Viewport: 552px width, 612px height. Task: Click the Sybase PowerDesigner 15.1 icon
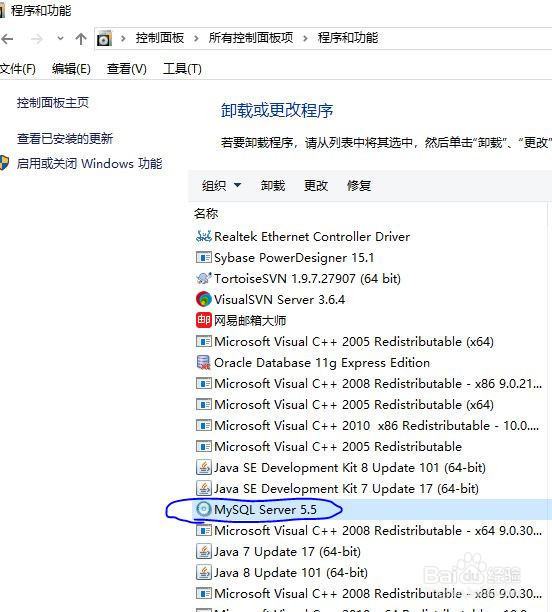[x=203, y=258]
